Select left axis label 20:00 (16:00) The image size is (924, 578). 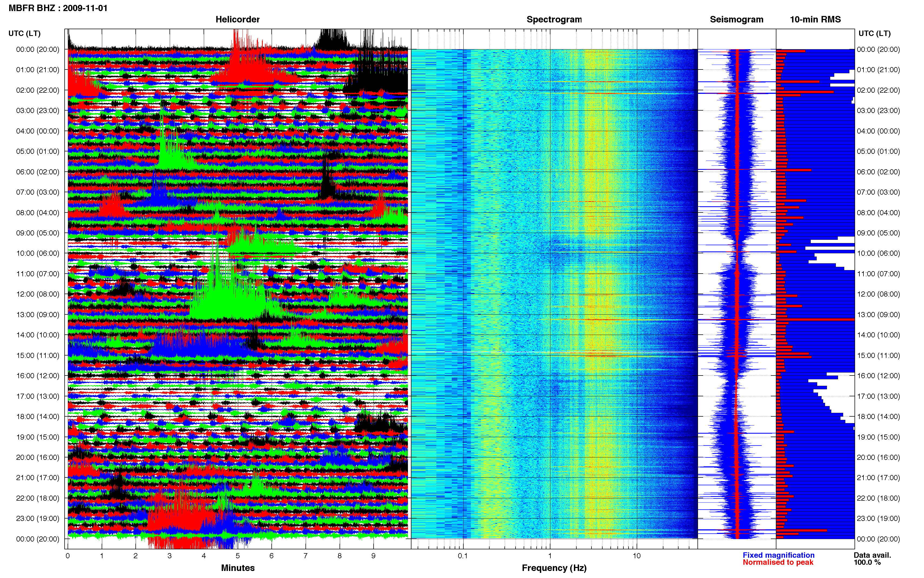coord(38,457)
